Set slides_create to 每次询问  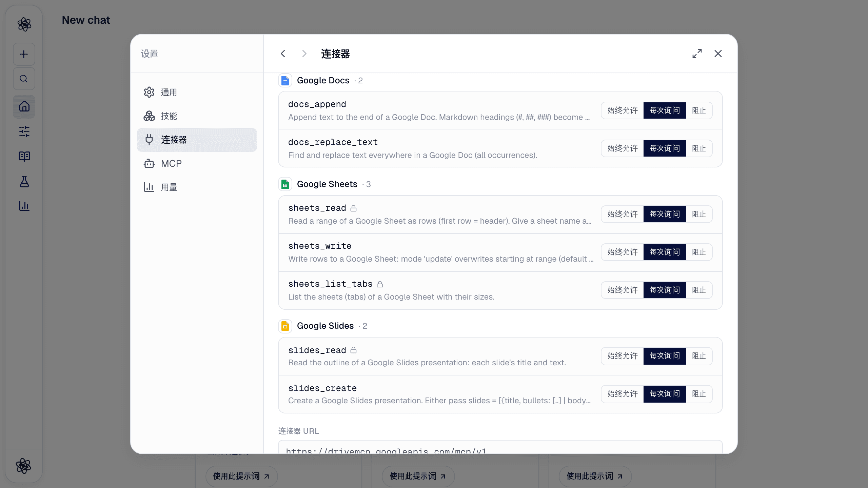pos(665,394)
